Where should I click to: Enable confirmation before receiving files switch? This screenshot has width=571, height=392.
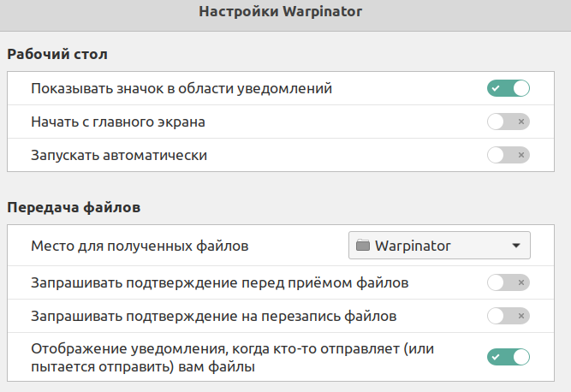click(509, 282)
